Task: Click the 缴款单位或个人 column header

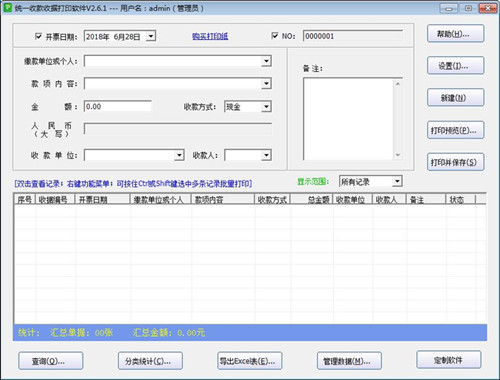Action: [x=161, y=200]
